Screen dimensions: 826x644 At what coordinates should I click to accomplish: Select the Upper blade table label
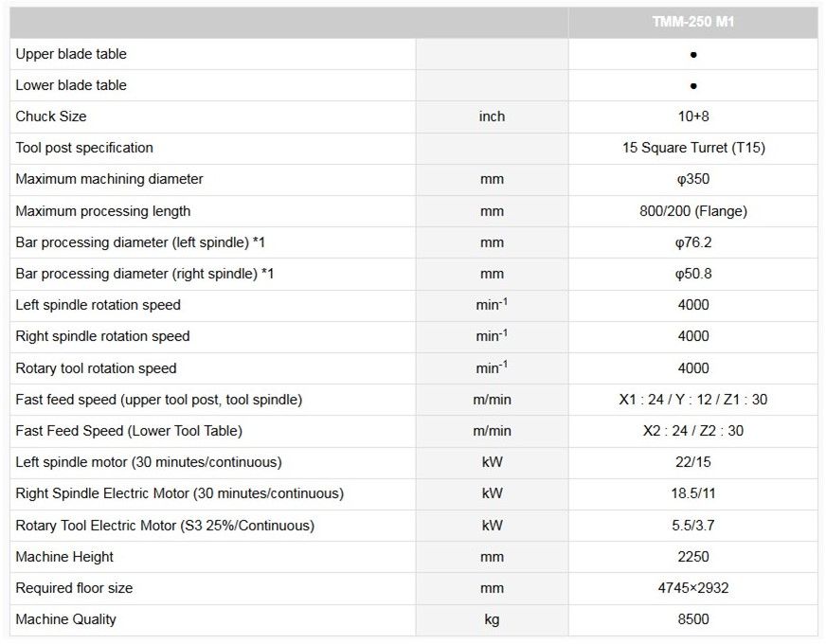(71, 54)
